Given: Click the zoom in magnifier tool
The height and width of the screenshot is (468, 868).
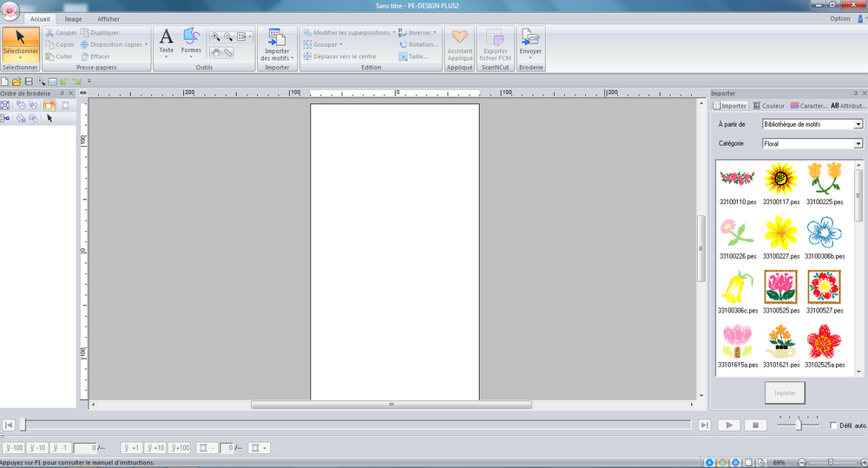Looking at the screenshot, I should point(214,36).
